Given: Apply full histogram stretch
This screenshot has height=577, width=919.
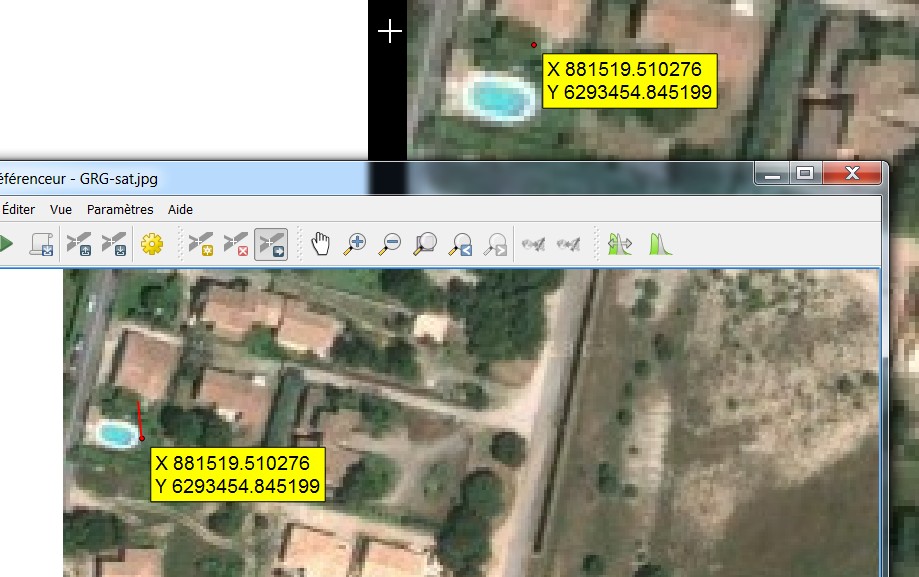Looking at the screenshot, I should pyautogui.click(x=620, y=244).
